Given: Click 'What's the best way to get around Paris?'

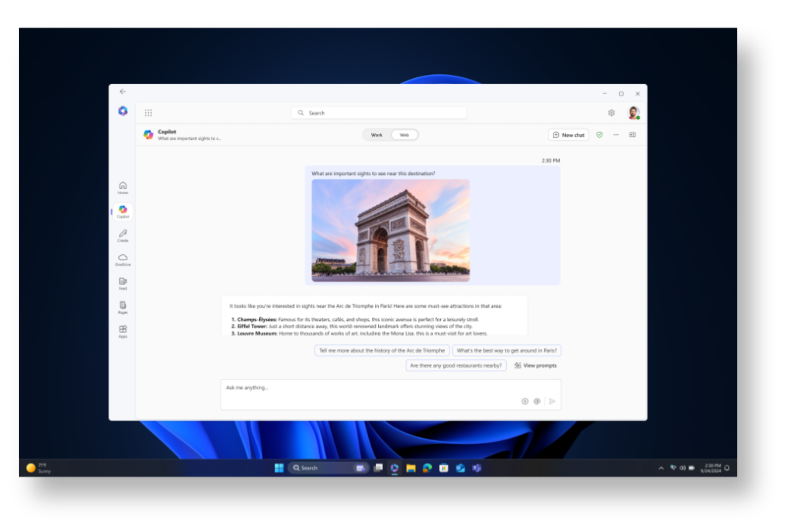Looking at the screenshot, I should click(507, 351).
